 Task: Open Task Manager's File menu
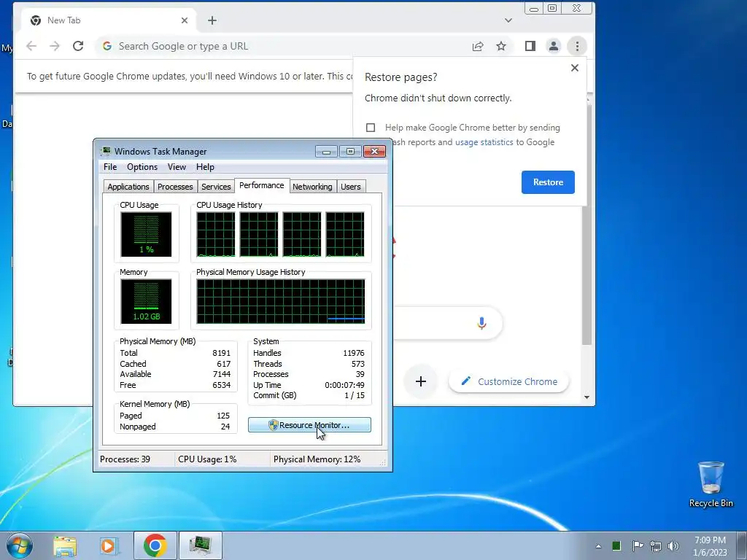point(110,167)
